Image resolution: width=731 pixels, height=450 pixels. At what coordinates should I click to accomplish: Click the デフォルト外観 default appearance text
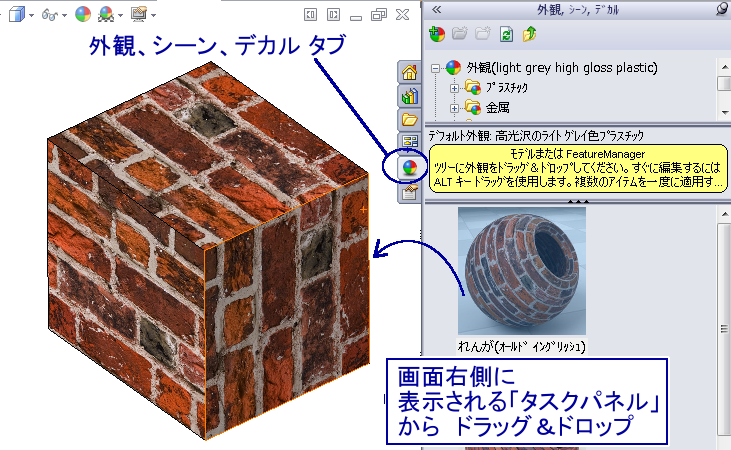point(536,136)
